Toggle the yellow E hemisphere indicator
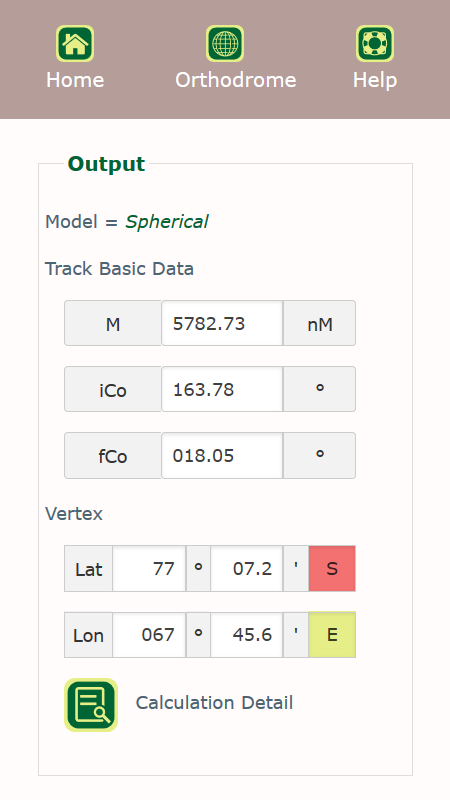450x800 pixels. [332, 635]
